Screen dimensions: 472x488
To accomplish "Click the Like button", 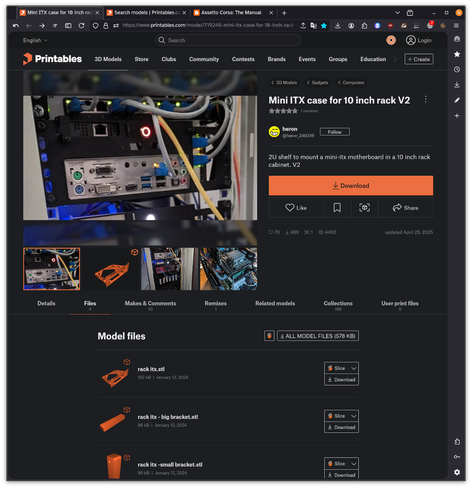I will (x=296, y=208).
